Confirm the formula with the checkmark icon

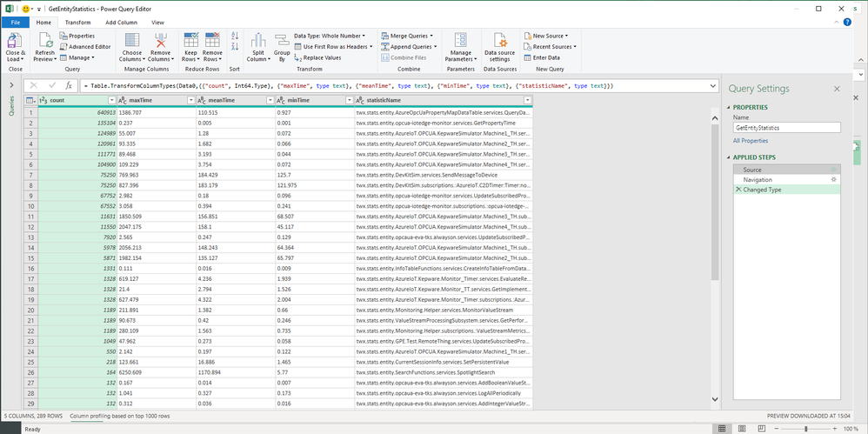[52, 86]
